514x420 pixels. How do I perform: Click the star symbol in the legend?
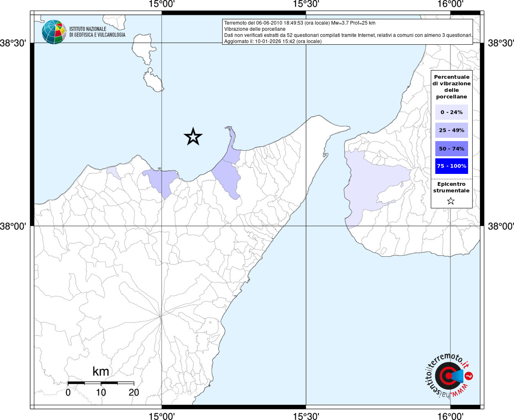[x=451, y=201]
